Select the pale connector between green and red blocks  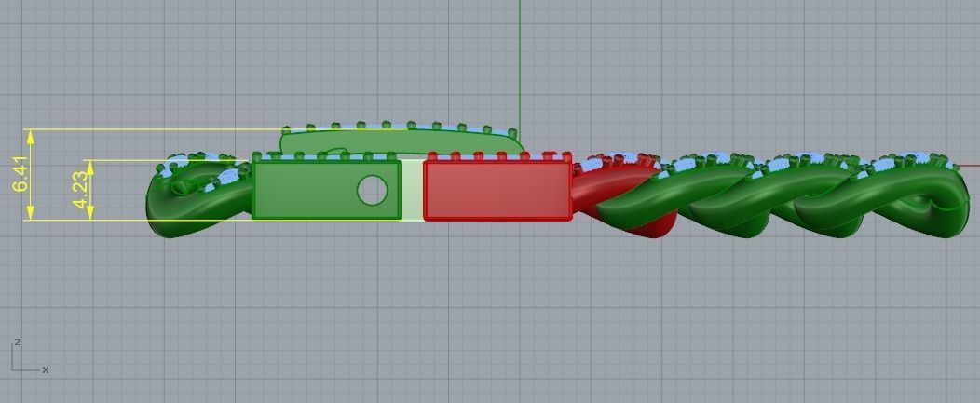[x=412, y=191]
